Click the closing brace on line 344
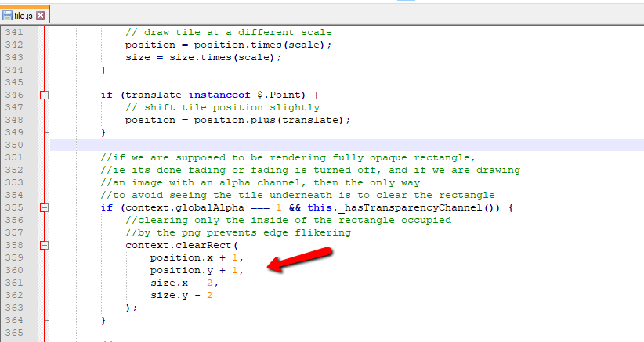 [103, 70]
